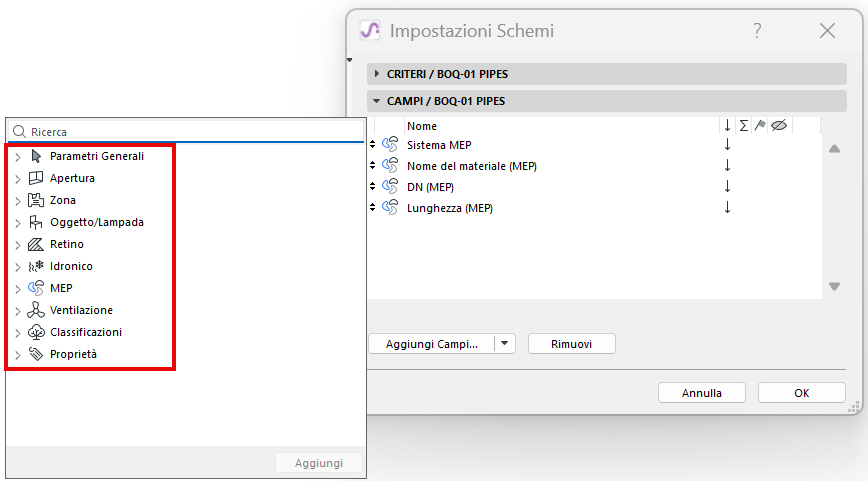The height and width of the screenshot is (481, 868).
Task: Toggle sort arrow for DN (MEP) field
Action: (727, 187)
